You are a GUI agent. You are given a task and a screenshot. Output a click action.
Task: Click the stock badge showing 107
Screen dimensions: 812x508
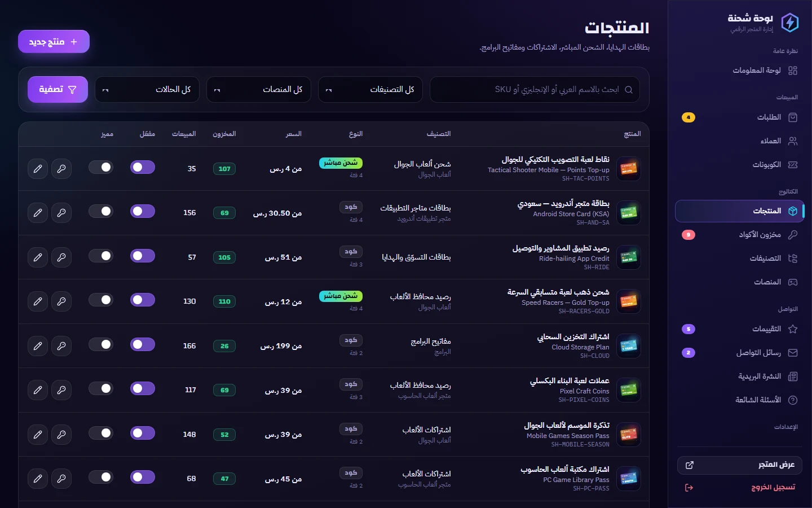click(x=224, y=169)
